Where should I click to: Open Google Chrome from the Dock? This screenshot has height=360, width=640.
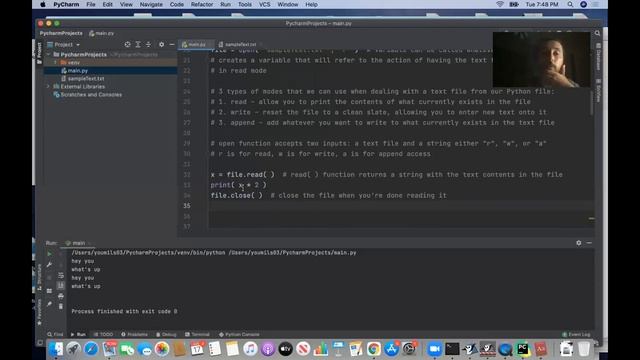tap(373, 349)
